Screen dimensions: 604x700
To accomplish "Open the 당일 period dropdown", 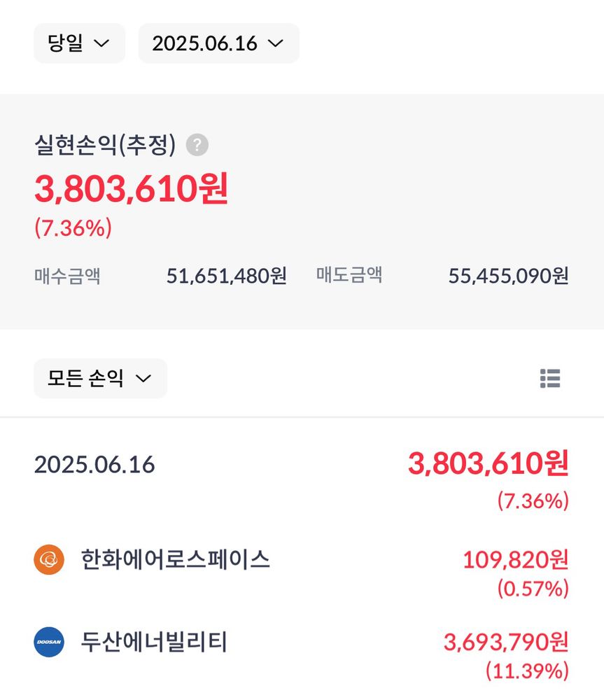I will (x=80, y=43).
